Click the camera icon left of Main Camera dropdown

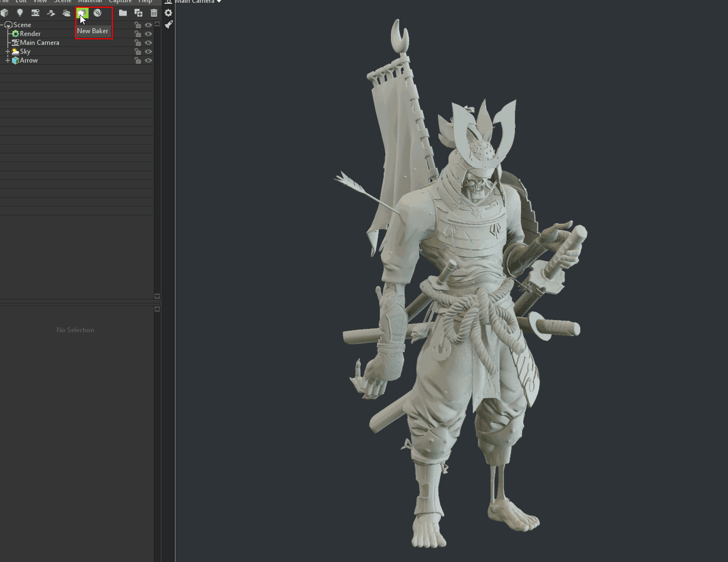click(168, 2)
